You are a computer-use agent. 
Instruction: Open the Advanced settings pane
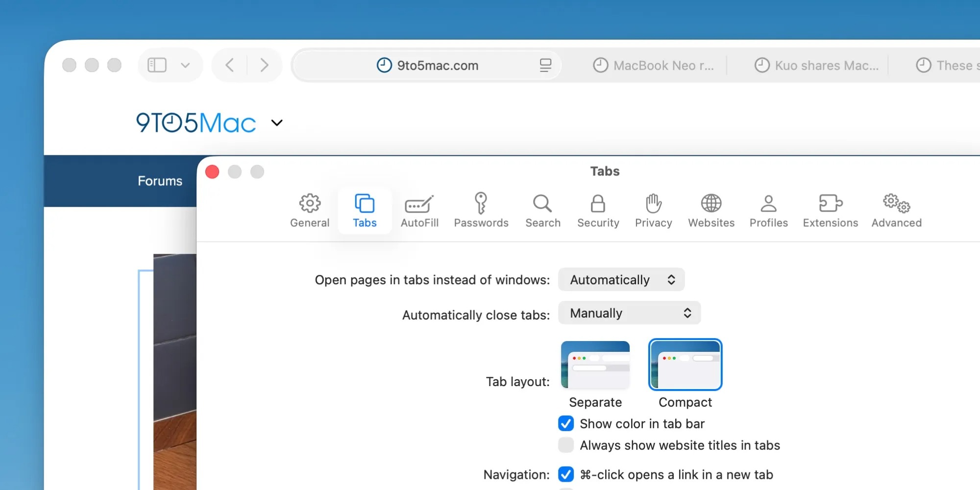(x=896, y=211)
